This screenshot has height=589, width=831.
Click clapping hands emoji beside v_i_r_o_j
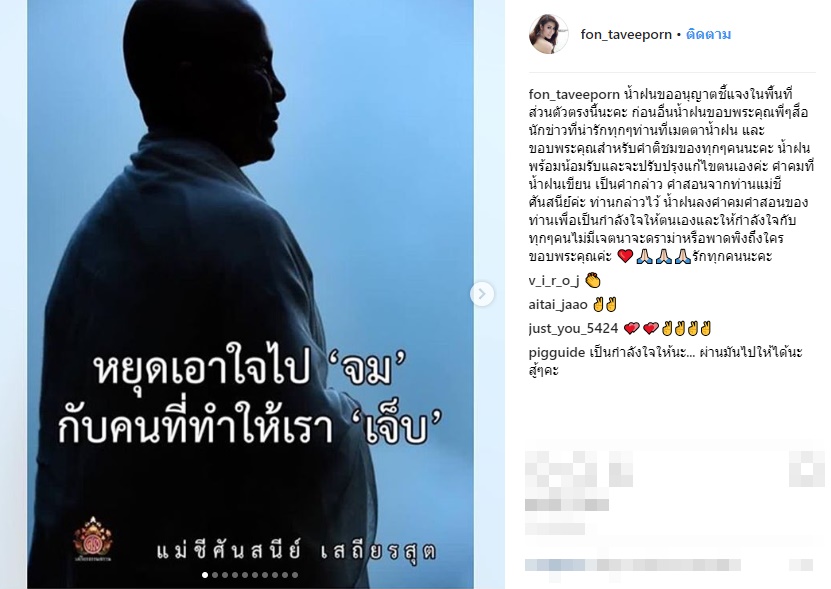(x=593, y=280)
